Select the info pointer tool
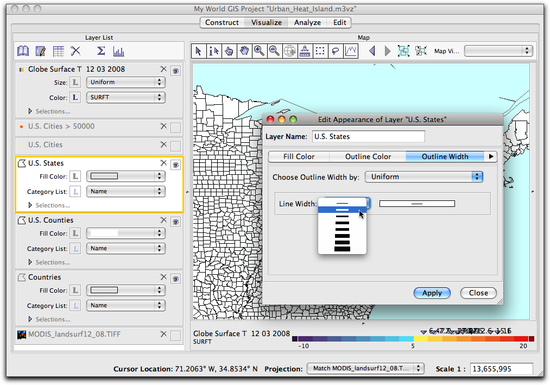Screen dimensions: 550x385 tap(214, 51)
